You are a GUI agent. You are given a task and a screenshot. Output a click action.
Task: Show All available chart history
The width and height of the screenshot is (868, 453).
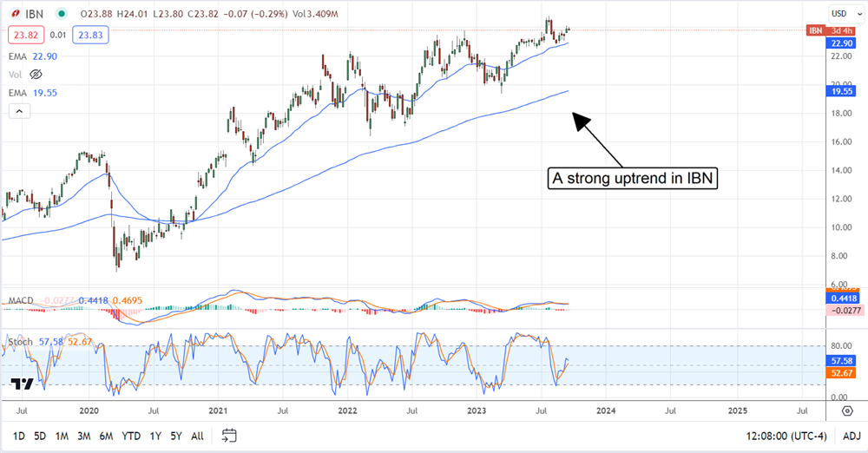(x=198, y=436)
